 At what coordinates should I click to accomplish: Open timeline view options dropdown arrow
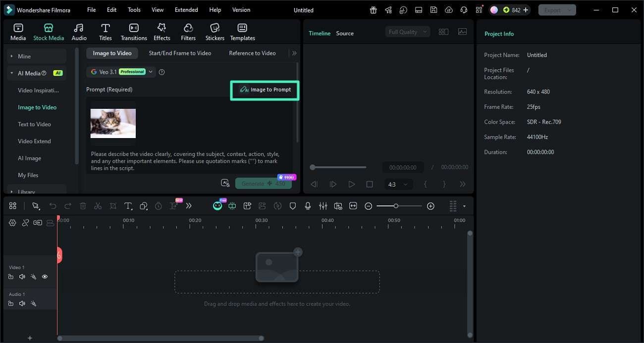[x=464, y=206]
